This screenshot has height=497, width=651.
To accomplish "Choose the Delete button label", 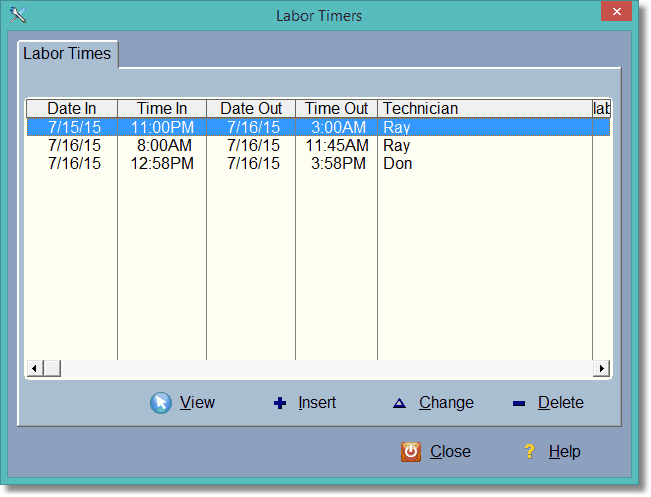I will (560, 402).
